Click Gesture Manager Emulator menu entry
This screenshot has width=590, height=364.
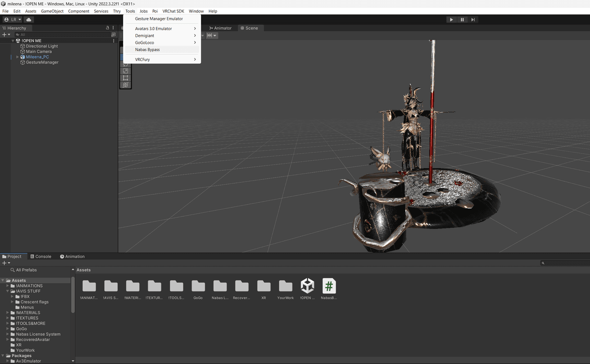(x=162, y=19)
